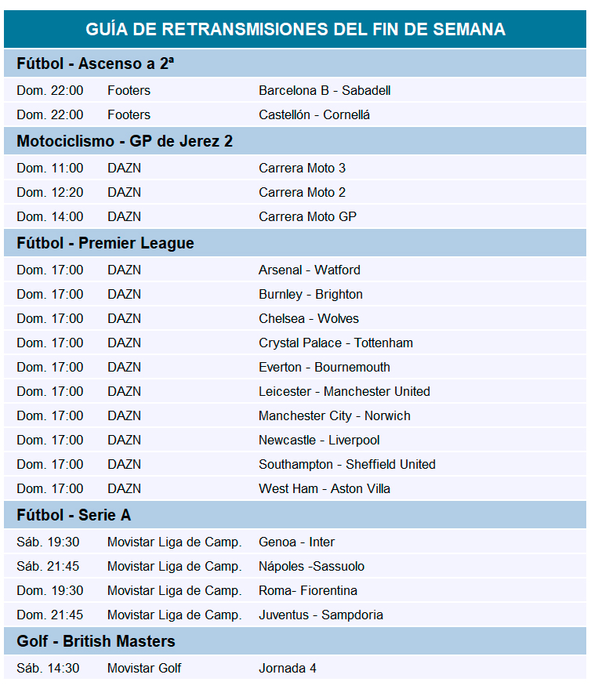Open the Crystal Palace - Tottenham match

(x=335, y=343)
